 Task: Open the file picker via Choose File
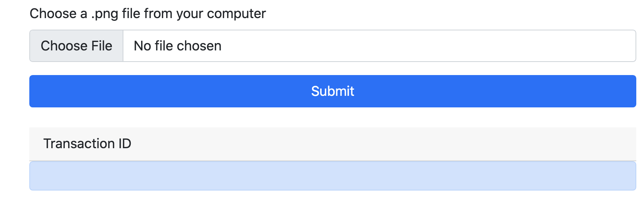pyautogui.click(x=76, y=46)
